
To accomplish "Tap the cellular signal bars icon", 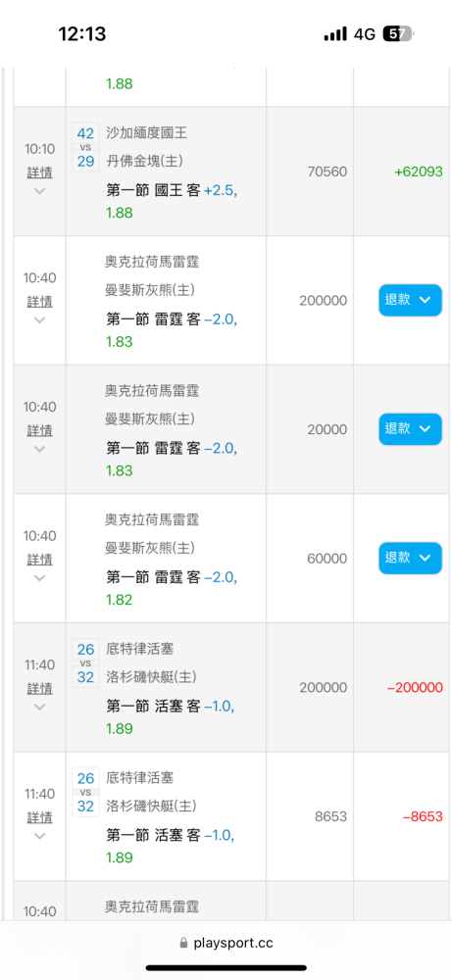I will (335, 33).
